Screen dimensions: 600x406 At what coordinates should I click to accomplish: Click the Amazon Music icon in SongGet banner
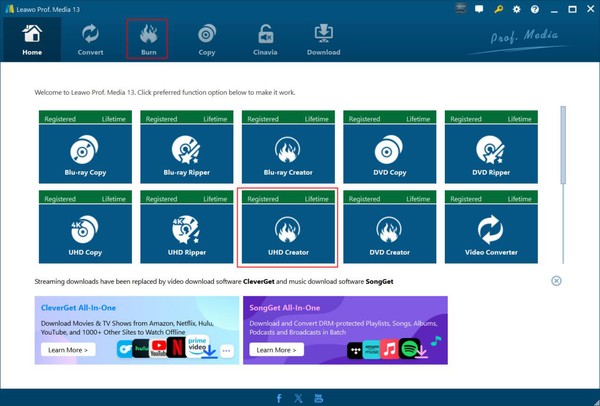pos(372,349)
